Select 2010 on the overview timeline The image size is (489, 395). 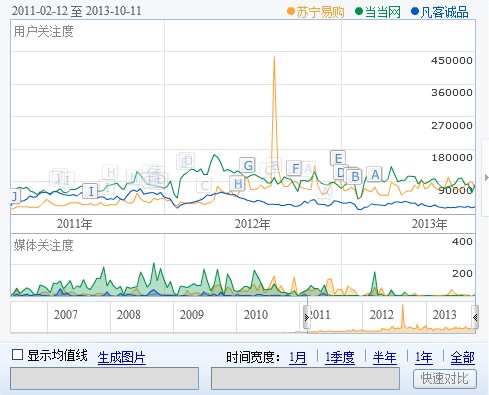coord(256,314)
